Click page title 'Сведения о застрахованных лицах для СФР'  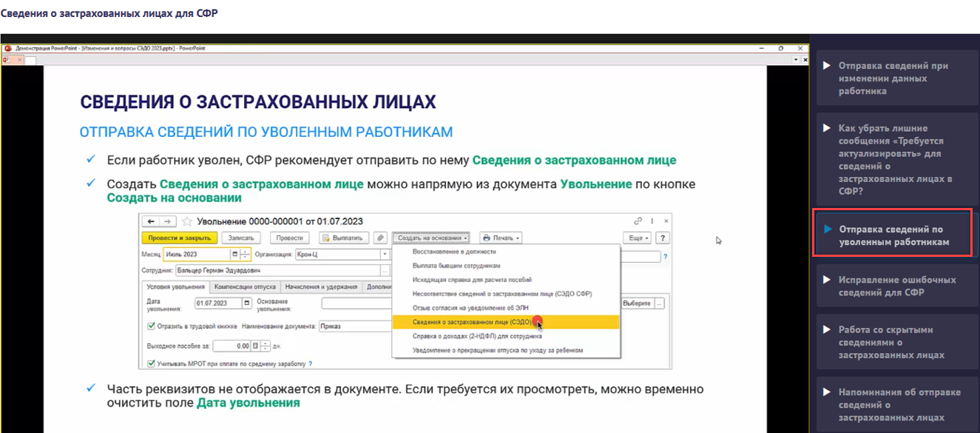coord(109,13)
